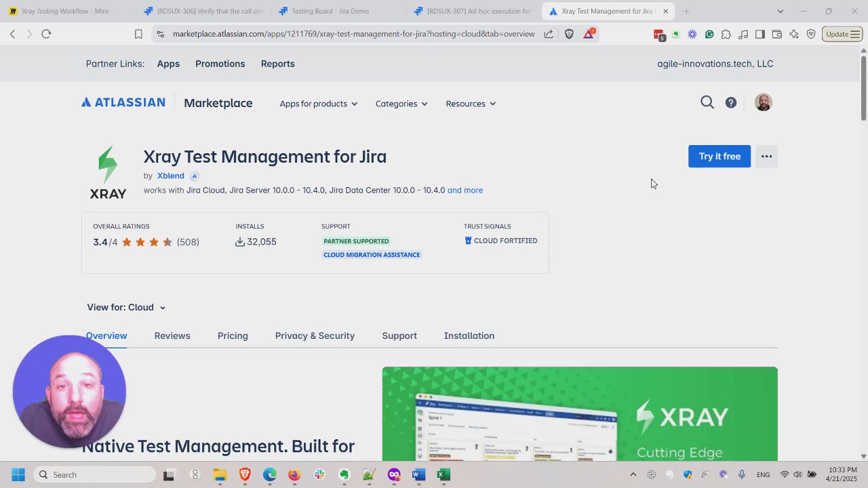Switch to the RDSUX-306 browser tab

(x=203, y=12)
